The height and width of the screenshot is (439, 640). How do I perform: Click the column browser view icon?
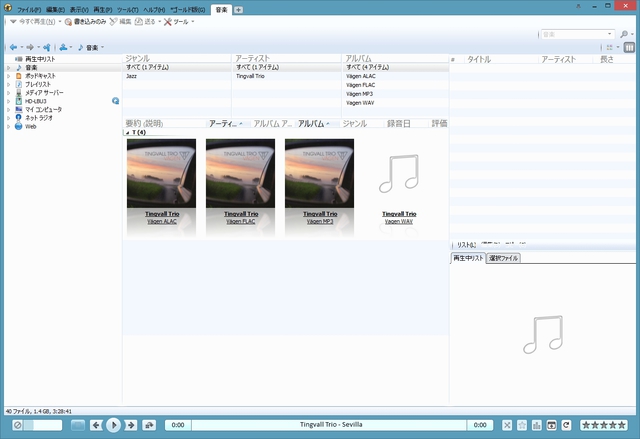coord(630,47)
